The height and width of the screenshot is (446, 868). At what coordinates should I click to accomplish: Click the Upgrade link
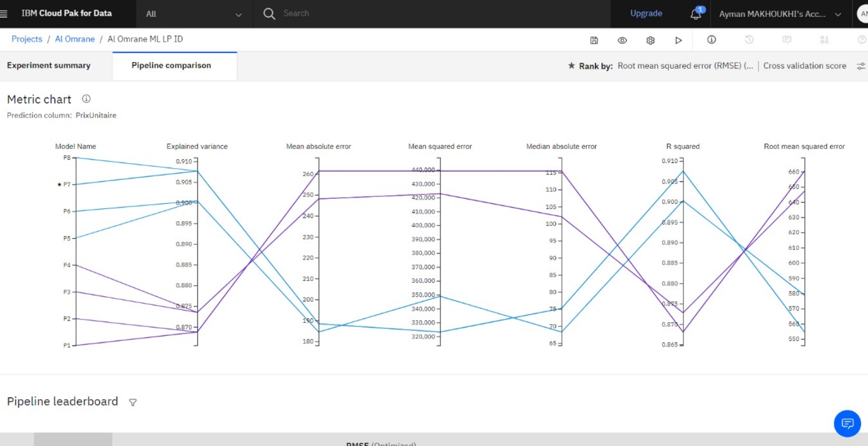pos(646,14)
